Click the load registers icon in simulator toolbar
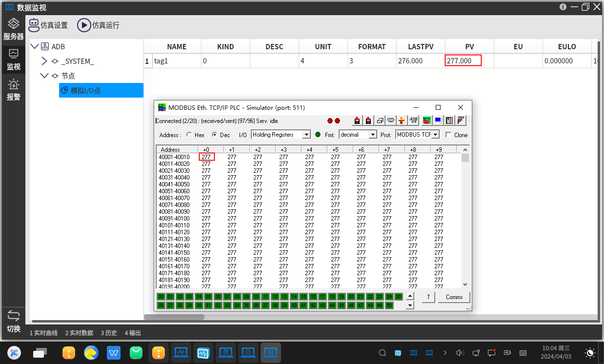 coord(357,121)
